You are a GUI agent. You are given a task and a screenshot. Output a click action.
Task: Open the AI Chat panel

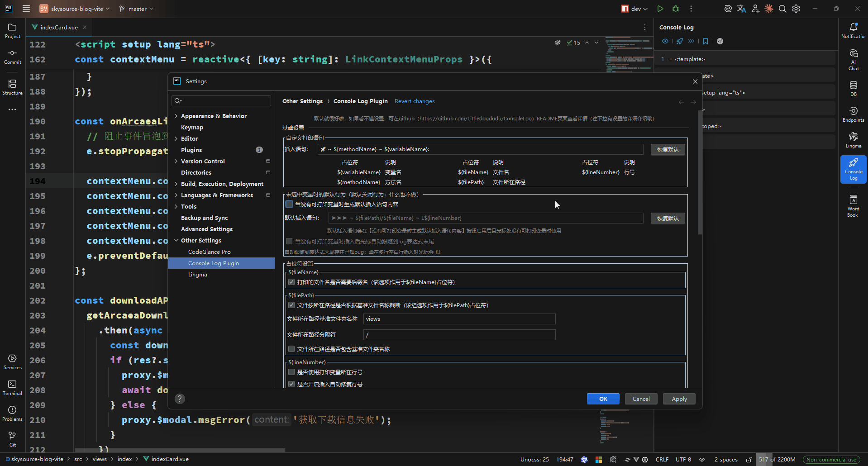853,60
